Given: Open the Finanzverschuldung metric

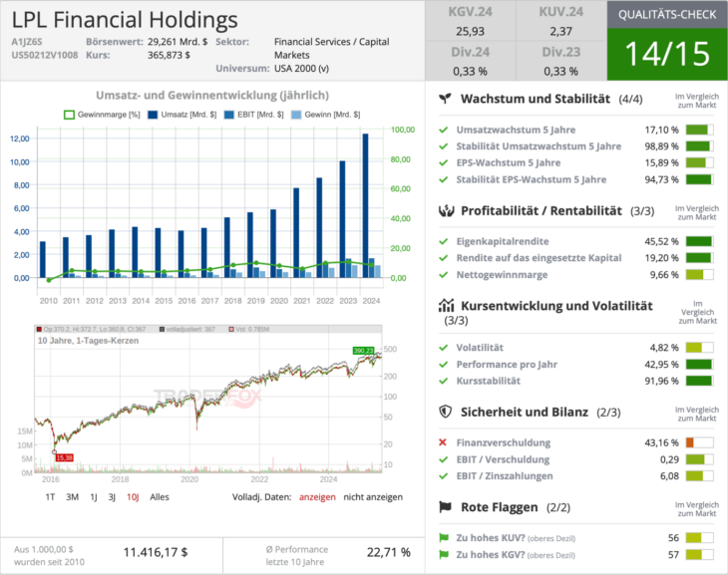Looking at the screenshot, I should [x=504, y=442].
